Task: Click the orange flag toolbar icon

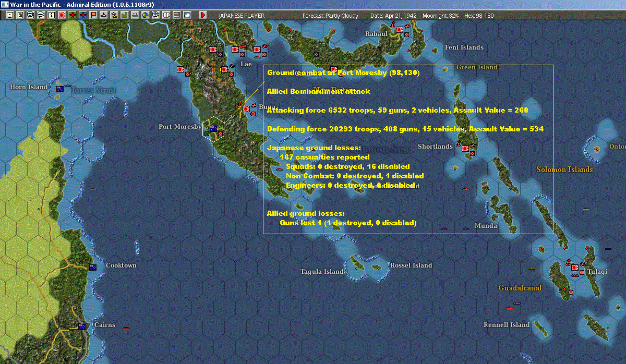Action: (93, 15)
